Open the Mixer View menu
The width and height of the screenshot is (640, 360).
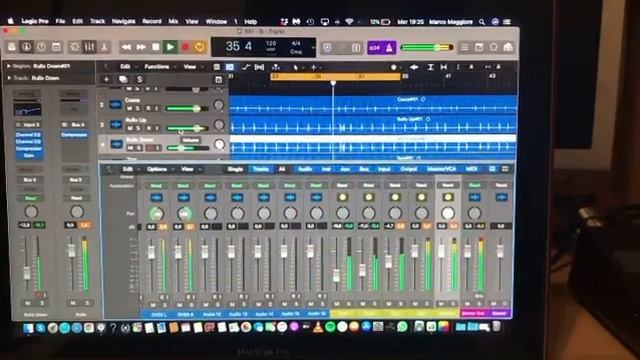pos(187,169)
